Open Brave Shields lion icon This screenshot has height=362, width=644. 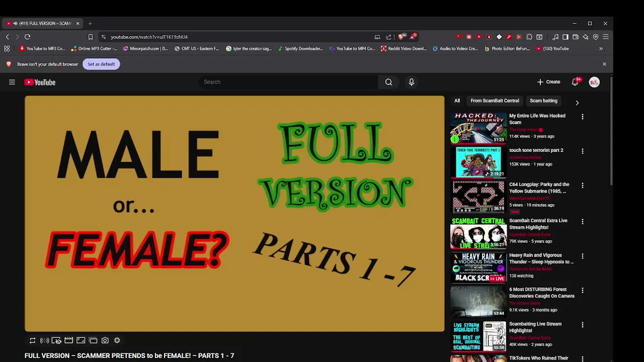401,37
